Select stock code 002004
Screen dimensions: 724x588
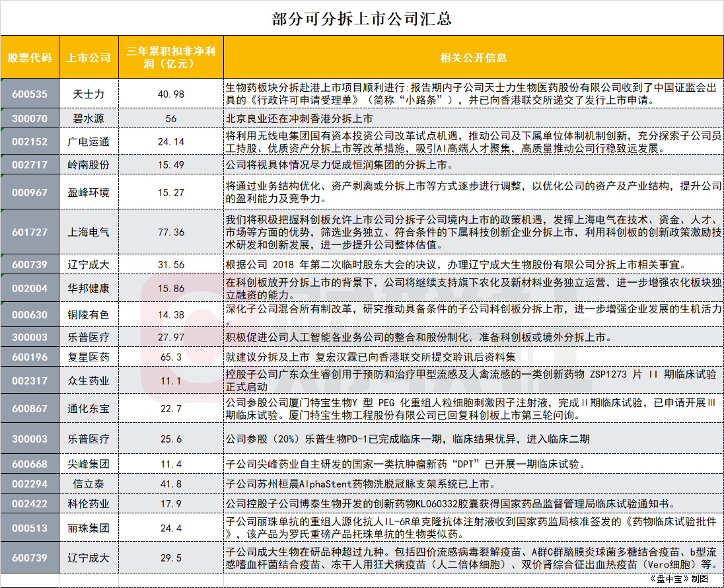pyautogui.click(x=30, y=288)
